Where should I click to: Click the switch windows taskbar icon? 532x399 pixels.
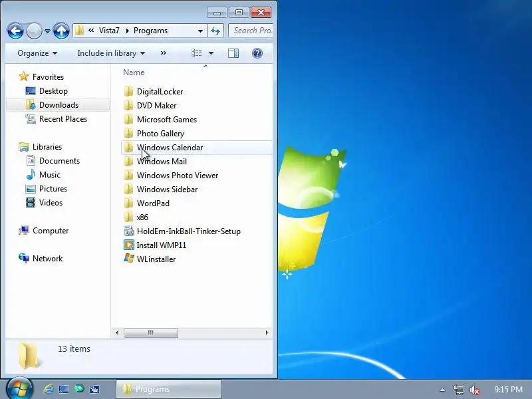(x=94, y=389)
